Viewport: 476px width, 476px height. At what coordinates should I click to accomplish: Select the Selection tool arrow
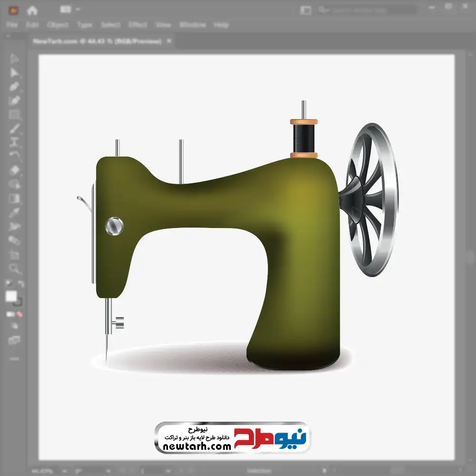(14, 59)
